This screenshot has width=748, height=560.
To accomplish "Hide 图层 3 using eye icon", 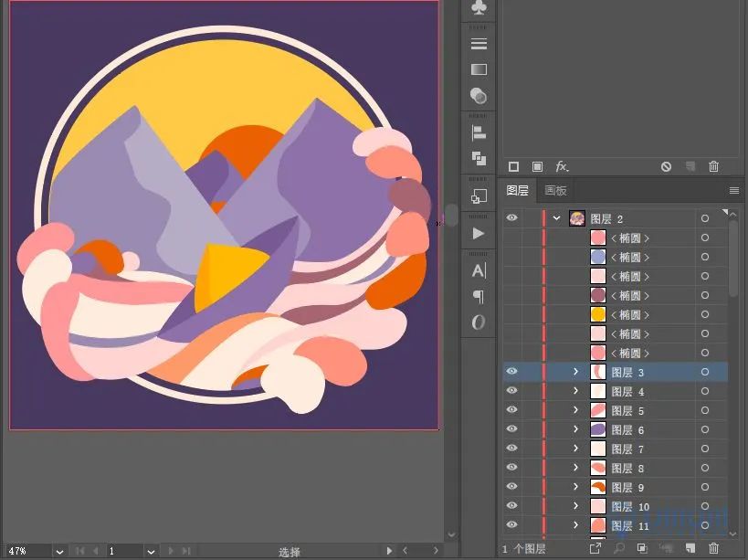I will [511, 372].
